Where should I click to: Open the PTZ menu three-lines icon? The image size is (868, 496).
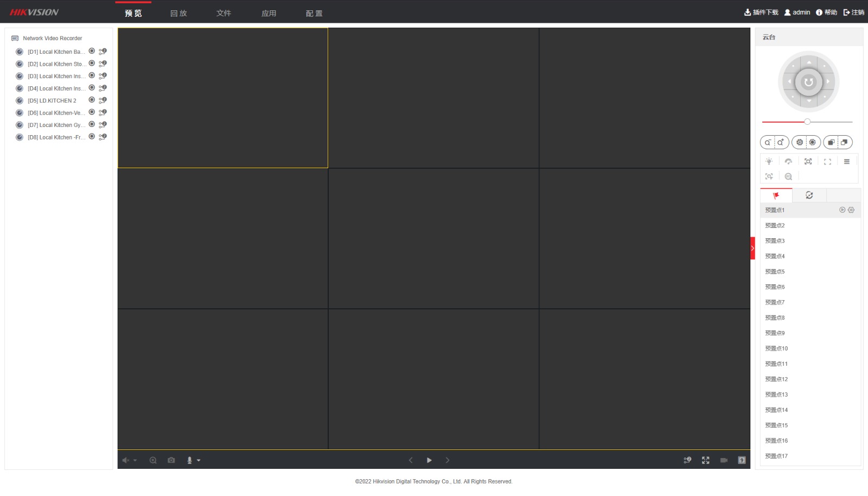pyautogui.click(x=847, y=162)
